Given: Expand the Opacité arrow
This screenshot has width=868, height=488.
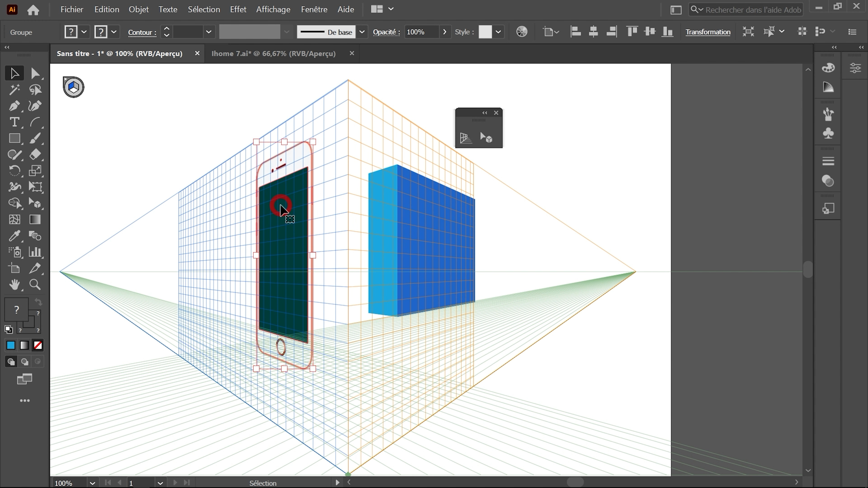Looking at the screenshot, I should tap(445, 32).
